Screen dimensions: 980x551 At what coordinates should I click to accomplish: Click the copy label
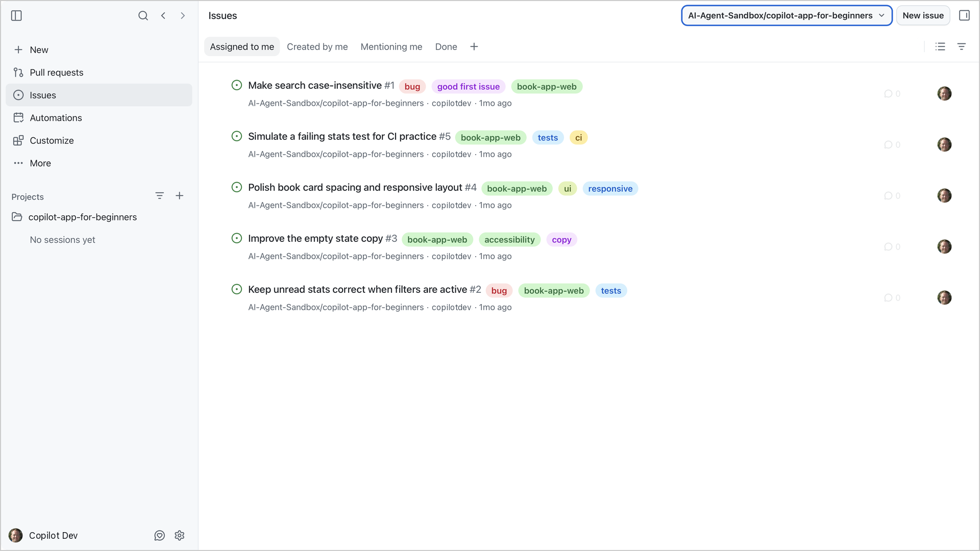coord(561,240)
